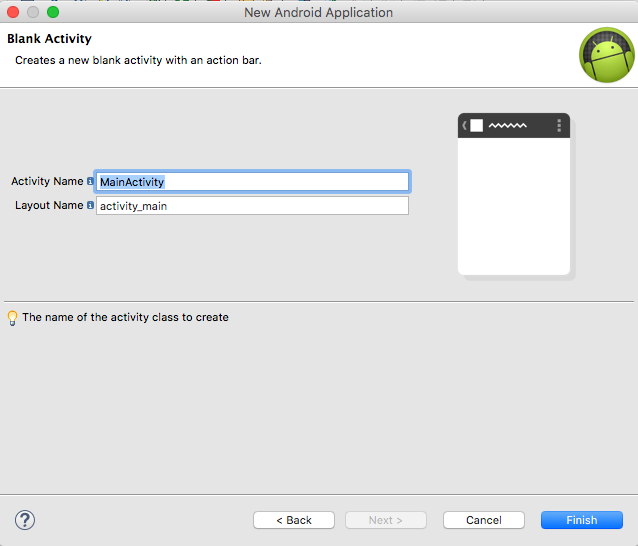This screenshot has height=546, width=638.
Task: Click the back chevron in preview action bar
Action: pos(464,125)
